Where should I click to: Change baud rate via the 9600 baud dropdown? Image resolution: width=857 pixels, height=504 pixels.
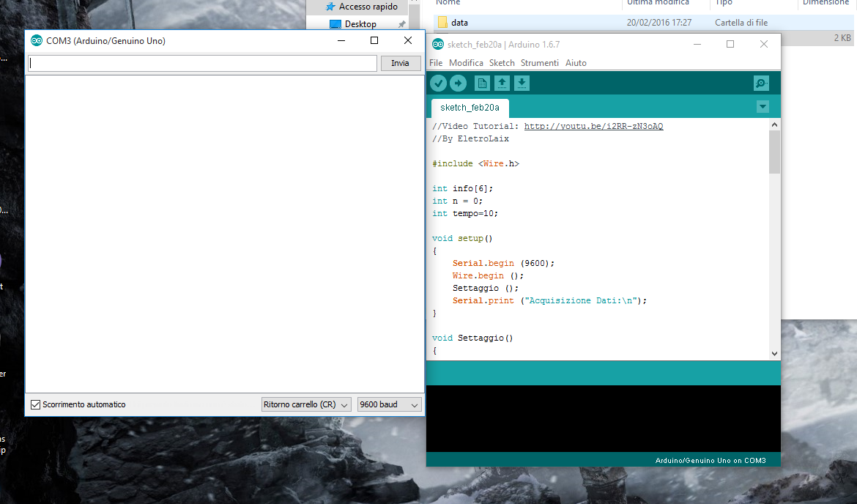(x=389, y=404)
